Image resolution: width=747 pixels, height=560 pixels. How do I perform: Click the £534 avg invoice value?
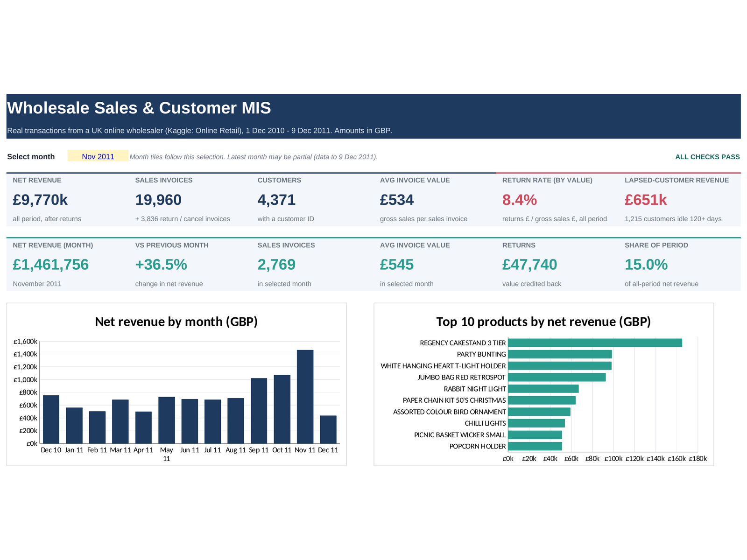pyautogui.click(x=397, y=200)
